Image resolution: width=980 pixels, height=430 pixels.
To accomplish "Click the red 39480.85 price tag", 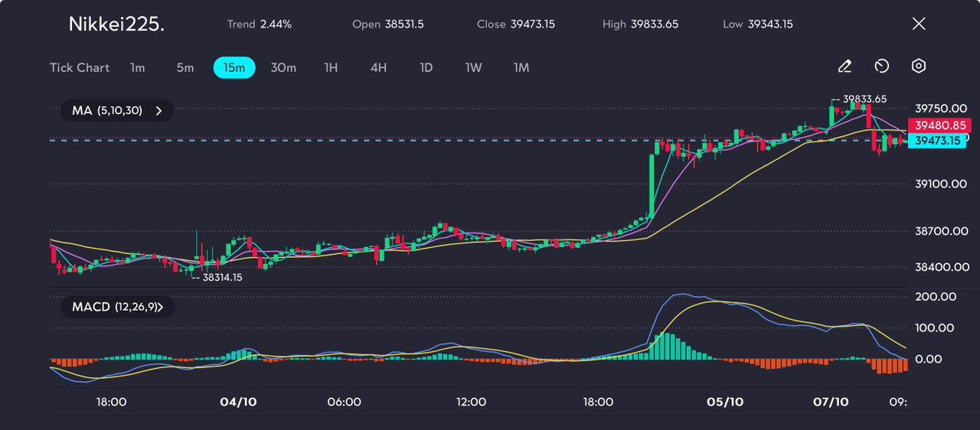I will [939, 125].
